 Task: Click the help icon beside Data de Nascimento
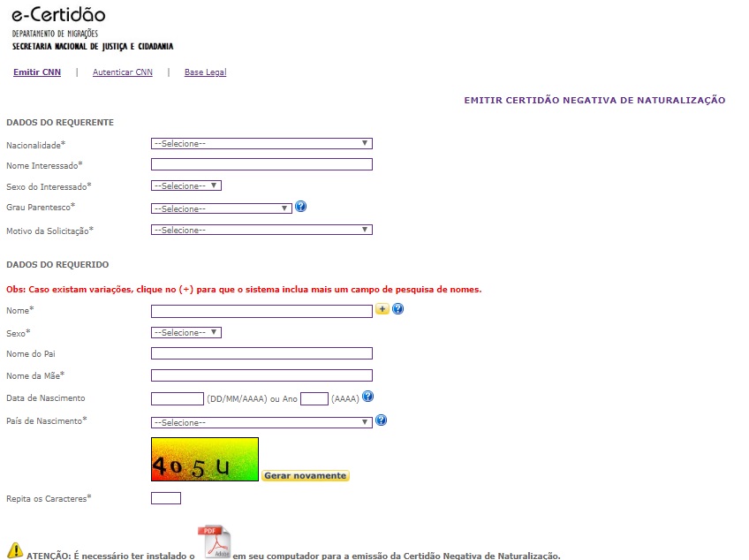tap(367, 396)
